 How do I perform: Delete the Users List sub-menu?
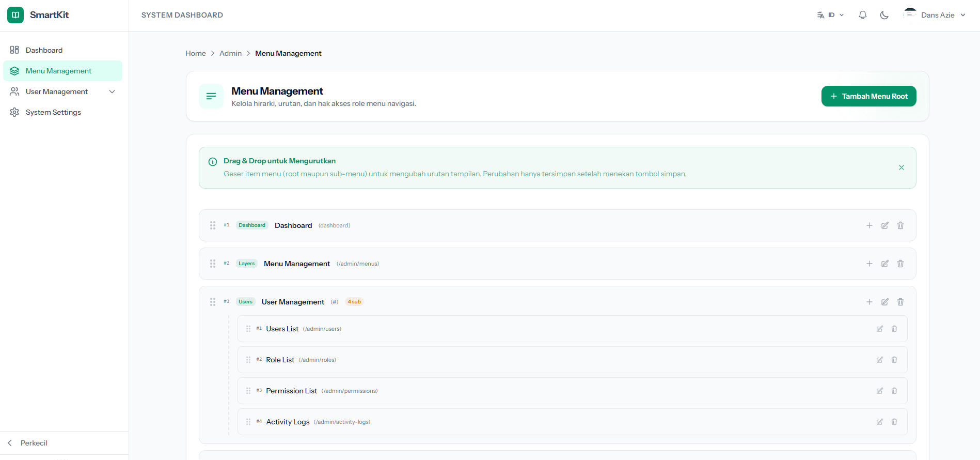[x=894, y=329]
